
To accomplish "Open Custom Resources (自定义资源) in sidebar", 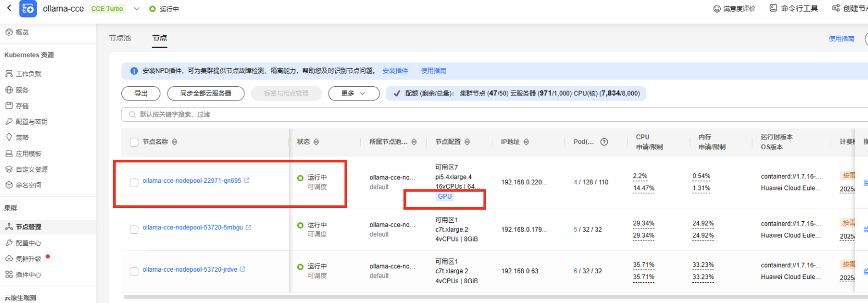I will click(x=26, y=170).
